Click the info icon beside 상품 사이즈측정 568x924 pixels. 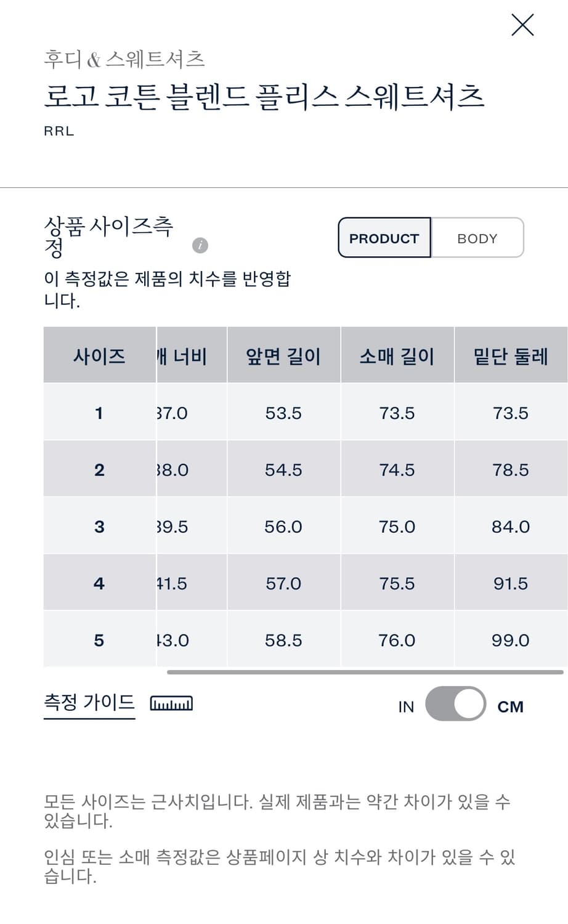coord(200,245)
